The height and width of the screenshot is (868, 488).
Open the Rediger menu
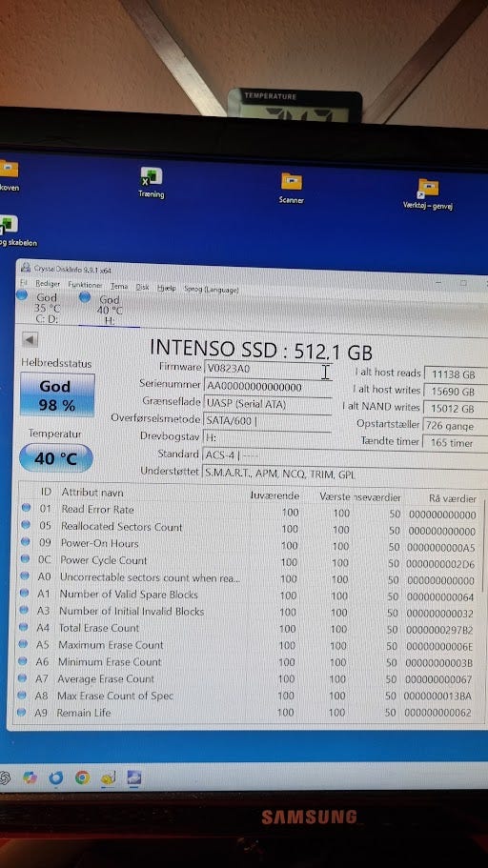point(48,283)
